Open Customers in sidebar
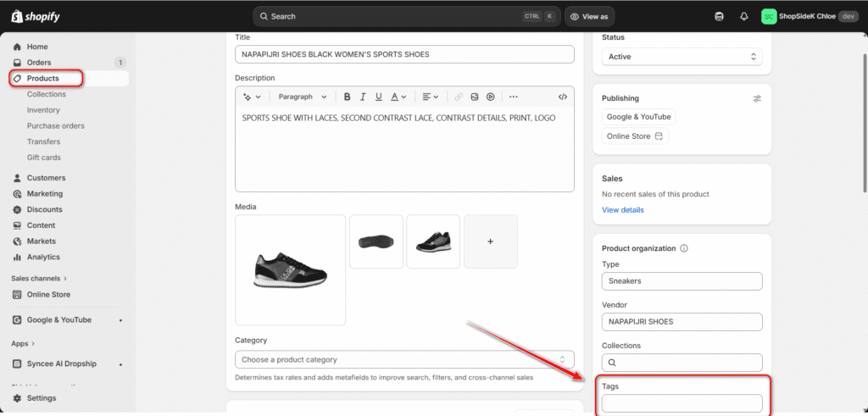This screenshot has height=416, width=868. point(46,178)
